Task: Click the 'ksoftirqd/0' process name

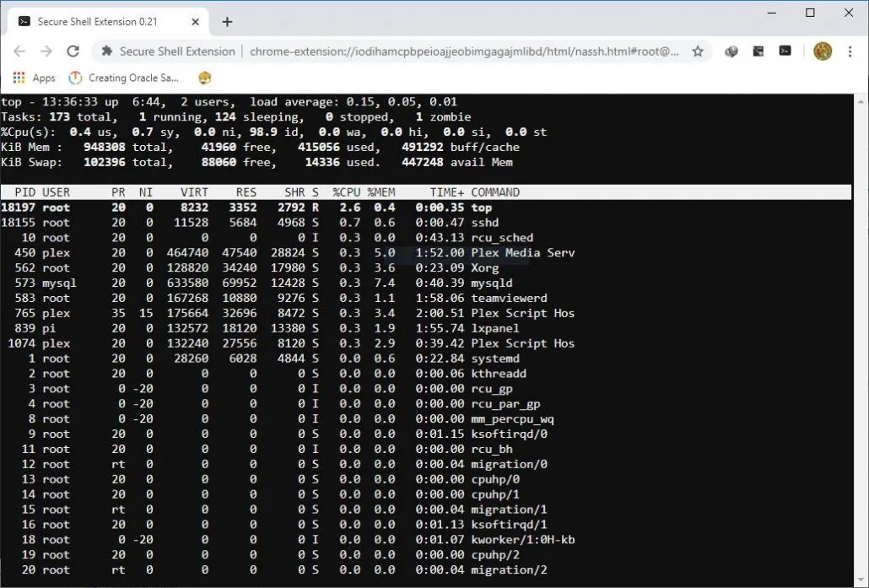Action: click(x=509, y=434)
